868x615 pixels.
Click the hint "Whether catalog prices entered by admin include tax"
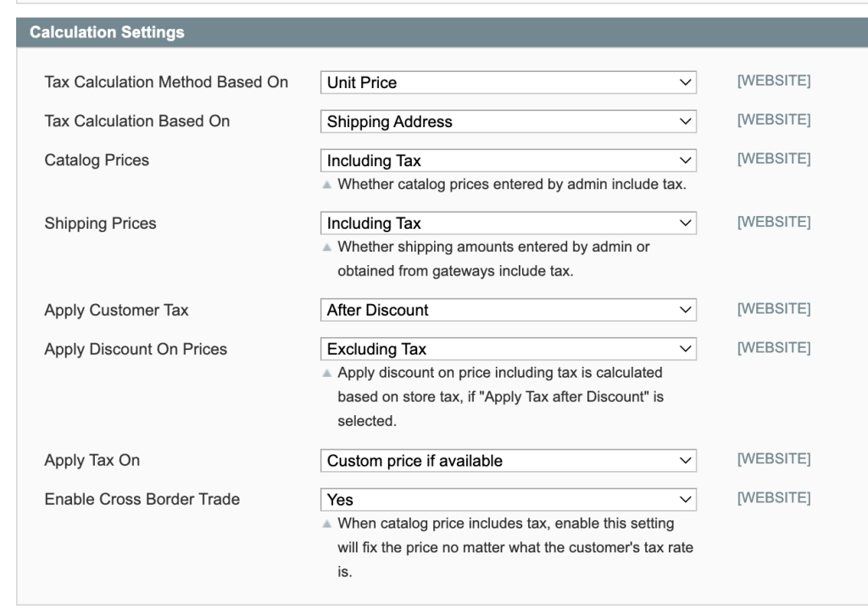tap(512, 184)
